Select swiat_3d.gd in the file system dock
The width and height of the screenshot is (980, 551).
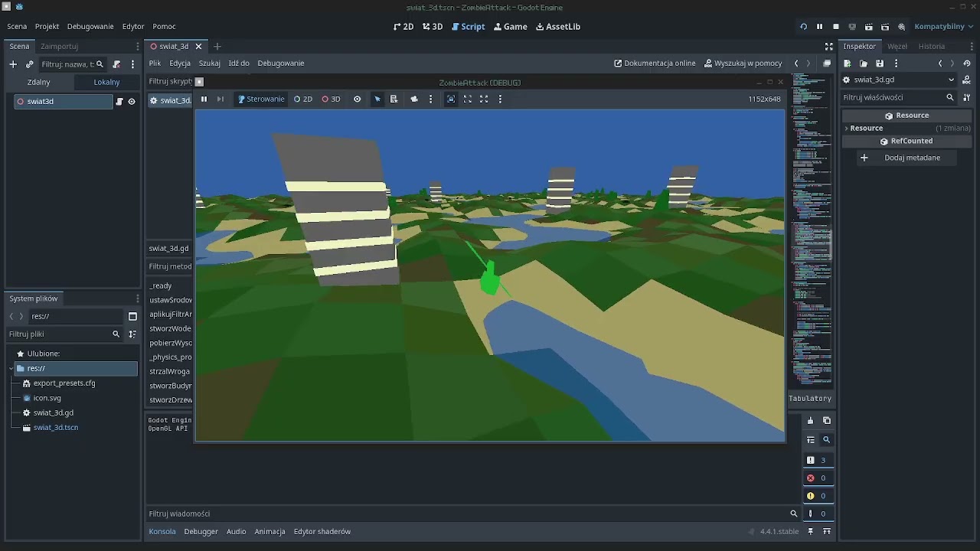[x=54, y=413]
